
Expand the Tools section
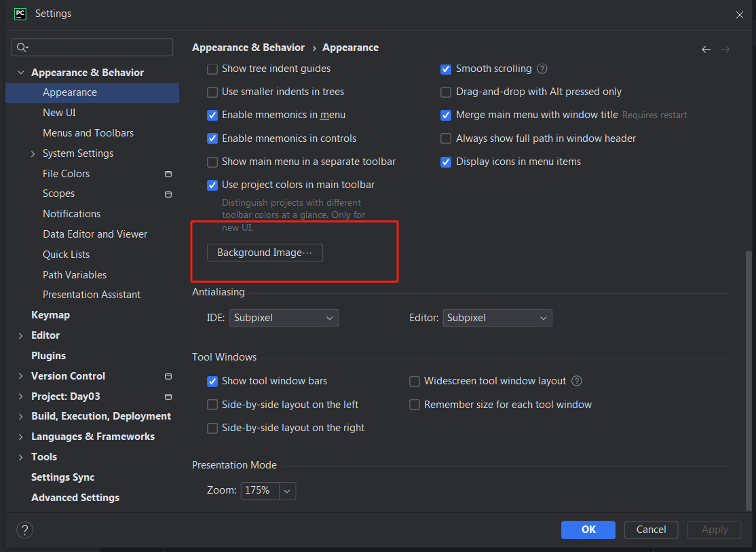click(x=21, y=457)
